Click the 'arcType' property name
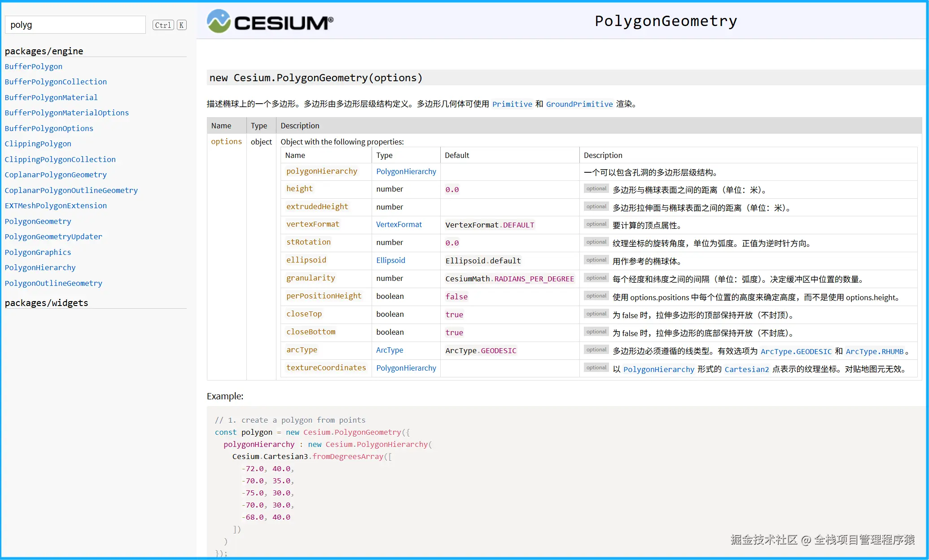The width and height of the screenshot is (929, 560). click(x=302, y=350)
